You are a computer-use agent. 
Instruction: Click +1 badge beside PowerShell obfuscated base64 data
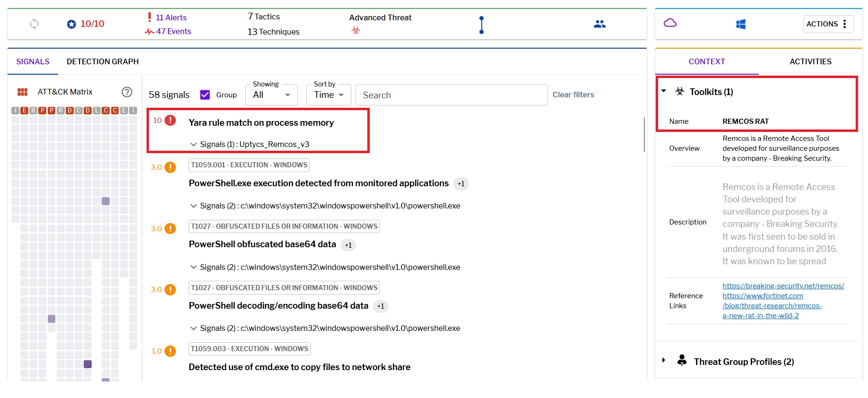[x=348, y=245]
